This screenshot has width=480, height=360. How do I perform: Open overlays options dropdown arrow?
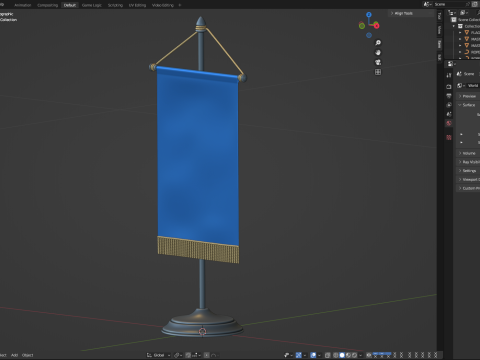click(x=319, y=355)
